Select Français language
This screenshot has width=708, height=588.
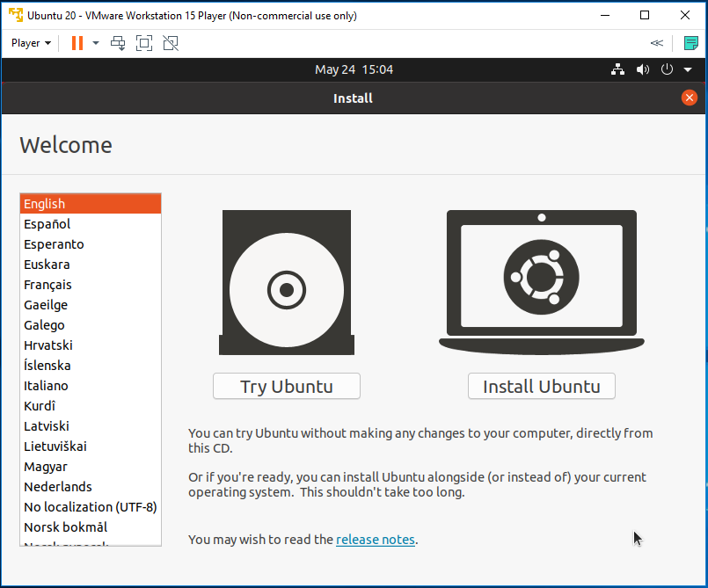pos(91,285)
